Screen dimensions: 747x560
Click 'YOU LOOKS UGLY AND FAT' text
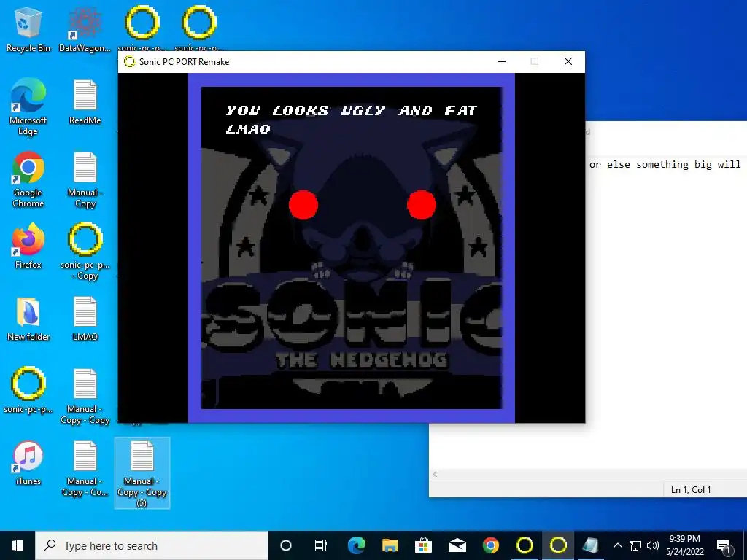[351, 111]
